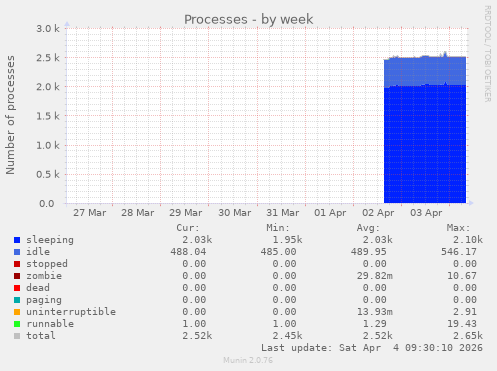This screenshot has width=497, height=371.
Task: Click the '2.0 k' y-axis label
Action: [x=48, y=87]
